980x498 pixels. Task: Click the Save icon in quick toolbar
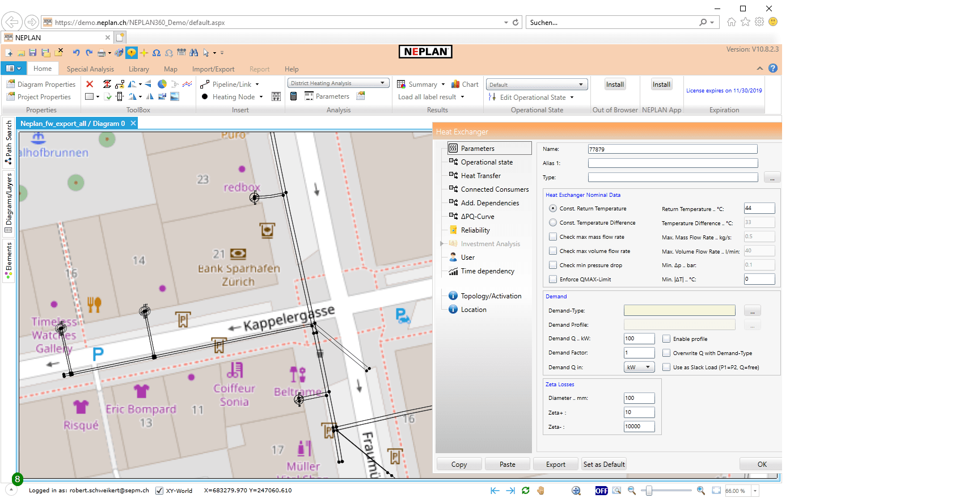(x=33, y=53)
